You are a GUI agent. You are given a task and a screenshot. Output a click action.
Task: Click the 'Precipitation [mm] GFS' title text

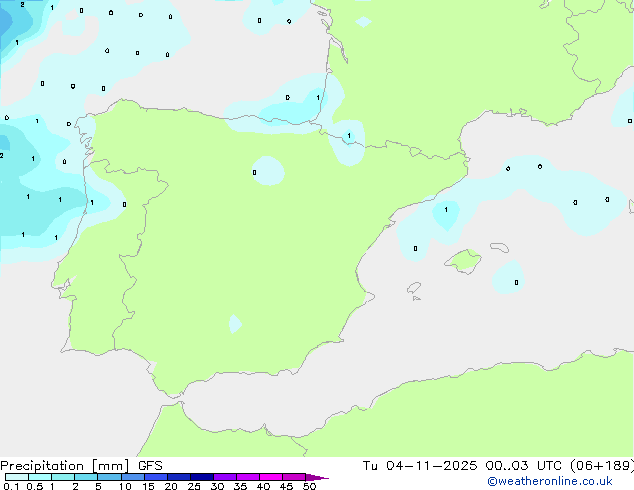coord(81,466)
